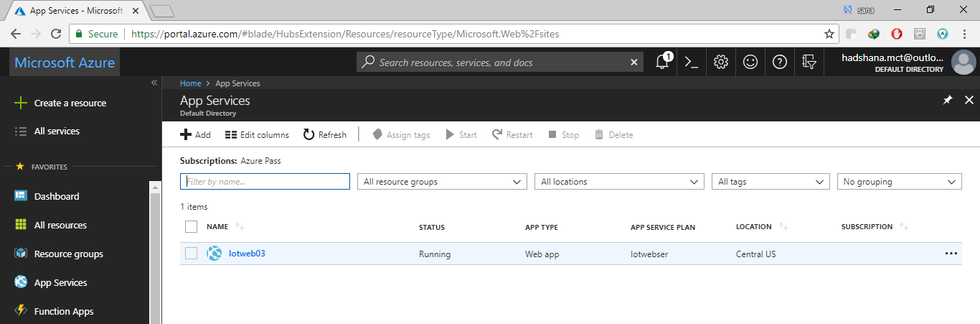Click the lotwebser service plan cell
Viewport: 980px width, 324px height.
(x=649, y=254)
